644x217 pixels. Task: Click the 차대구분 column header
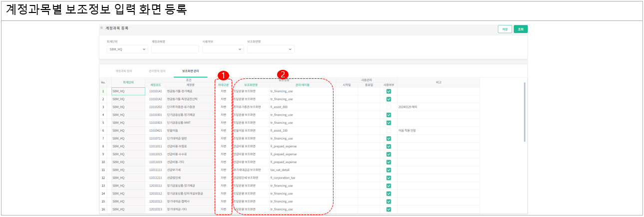coord(223,85)
